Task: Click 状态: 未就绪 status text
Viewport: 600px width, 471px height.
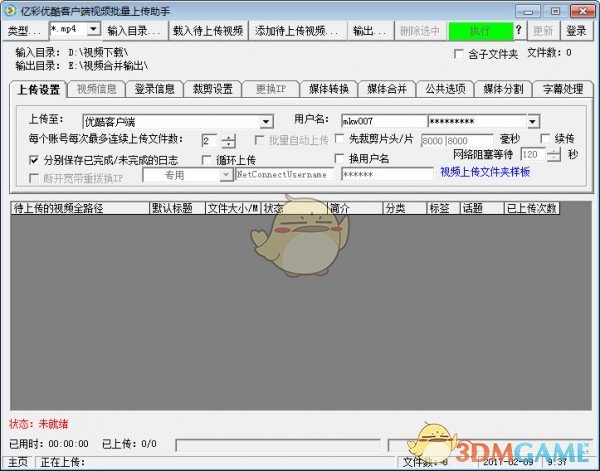Action: pyautogui.click(x=39, y=424)
